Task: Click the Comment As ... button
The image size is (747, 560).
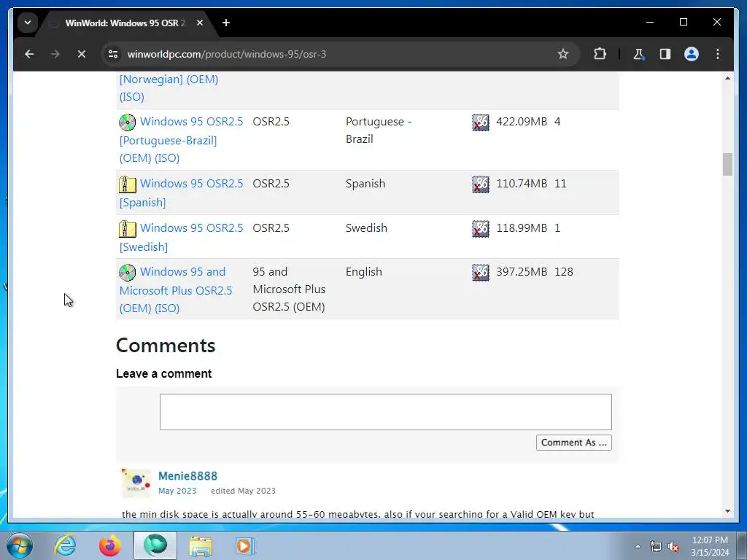Action: pos(573,443)
